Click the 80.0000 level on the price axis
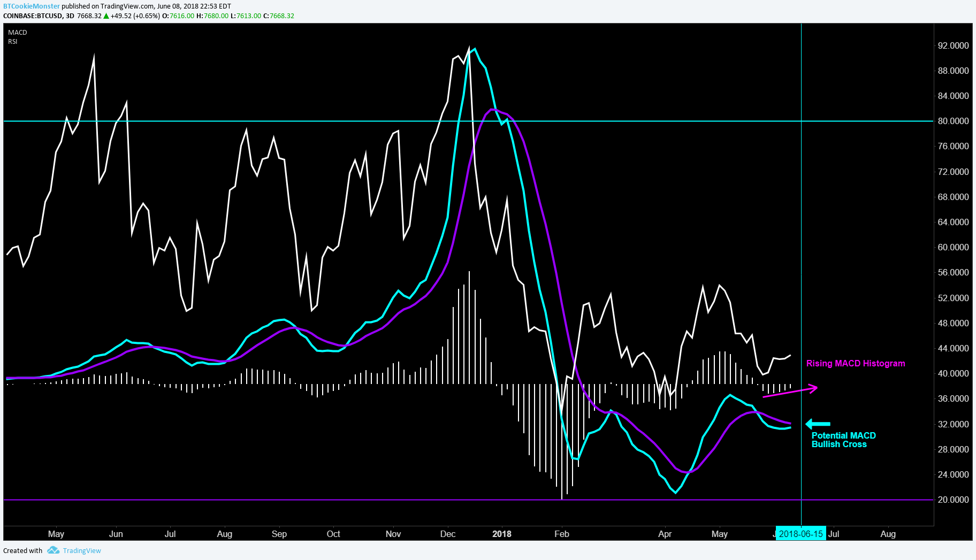 [x=953, y=121]
